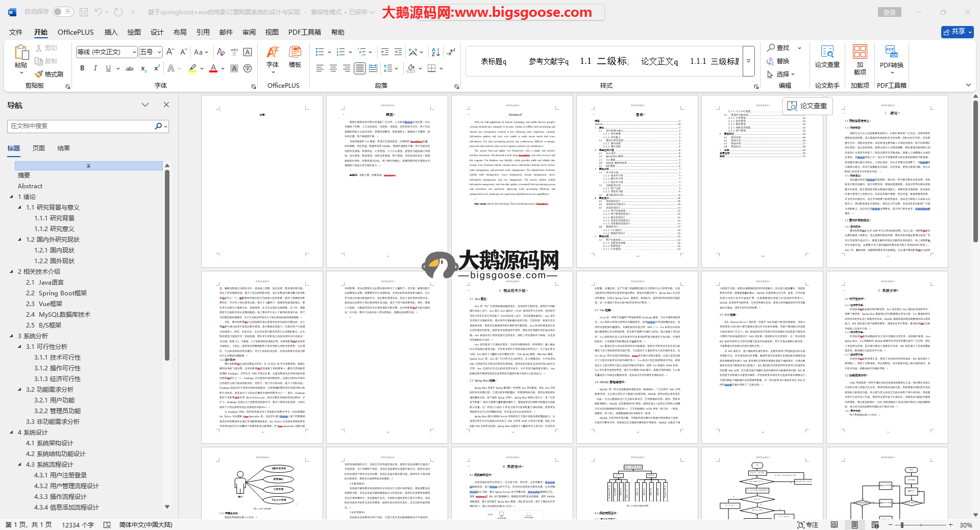This screenshot has width=980, height=530.
Task: Toggle the AutoSave (自动保存) switch
Action: [63, 12]
